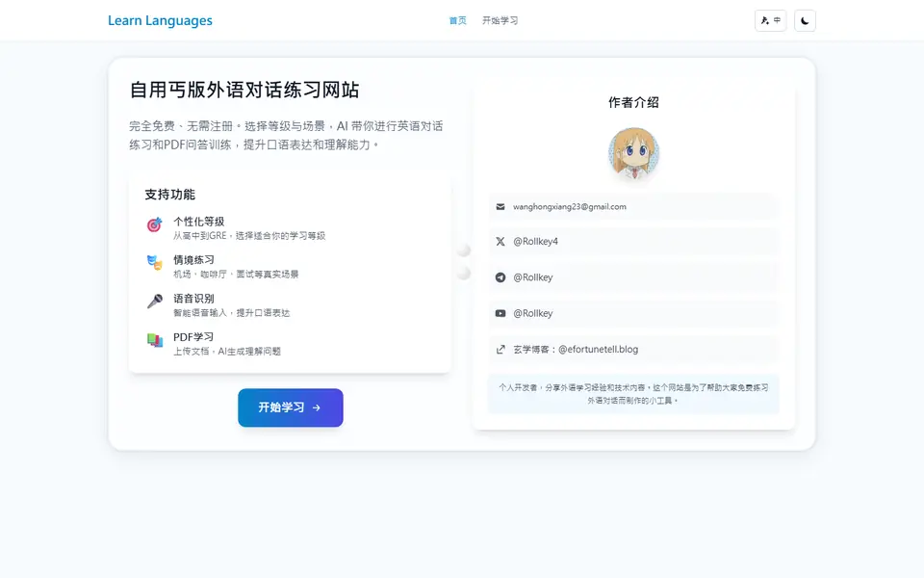Click the intro paragraph starting 完全免费

pos(287,135)
